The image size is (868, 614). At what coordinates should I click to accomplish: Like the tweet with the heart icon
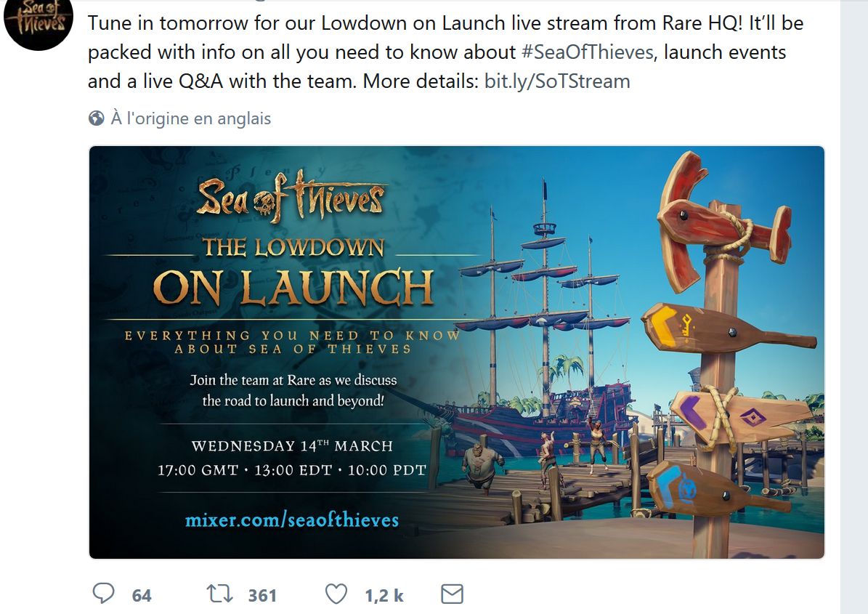click(x=336, y=594)
